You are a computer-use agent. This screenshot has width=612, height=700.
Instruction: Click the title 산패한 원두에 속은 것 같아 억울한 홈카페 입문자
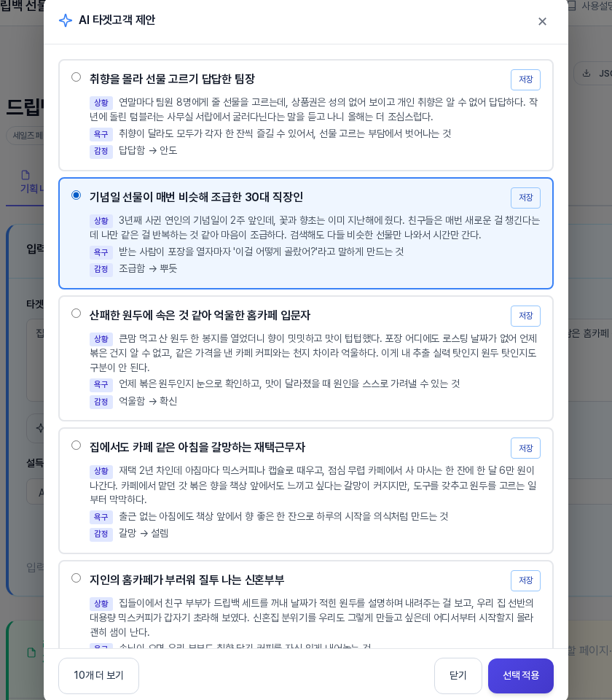200,315
